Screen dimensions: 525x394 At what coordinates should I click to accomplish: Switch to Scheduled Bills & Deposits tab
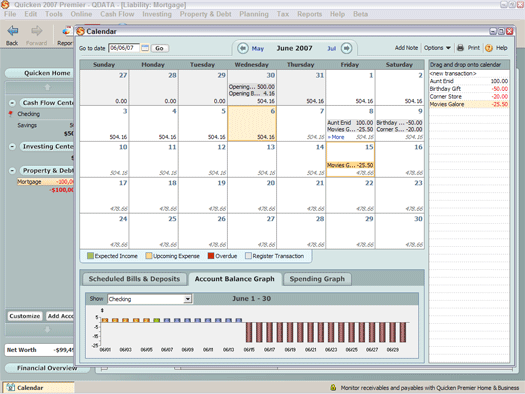[134, 279]
